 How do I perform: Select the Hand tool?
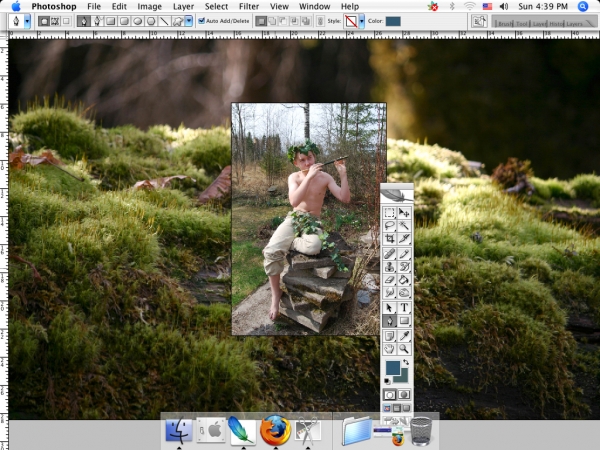click(x=390, y=349)
